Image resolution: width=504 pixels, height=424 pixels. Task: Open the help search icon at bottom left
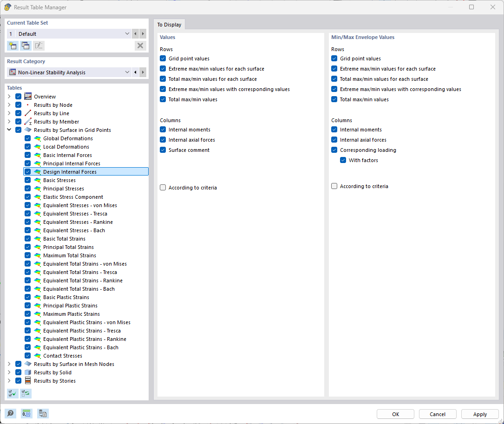10,413
